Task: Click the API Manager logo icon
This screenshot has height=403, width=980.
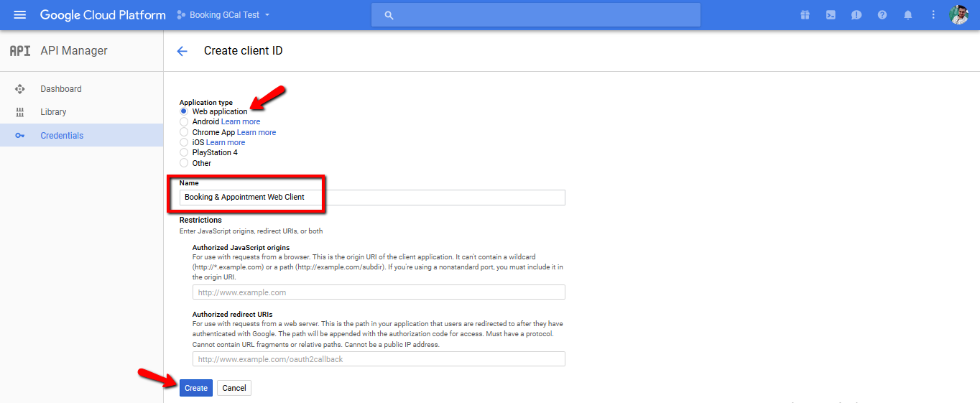Action: point(19,51)
